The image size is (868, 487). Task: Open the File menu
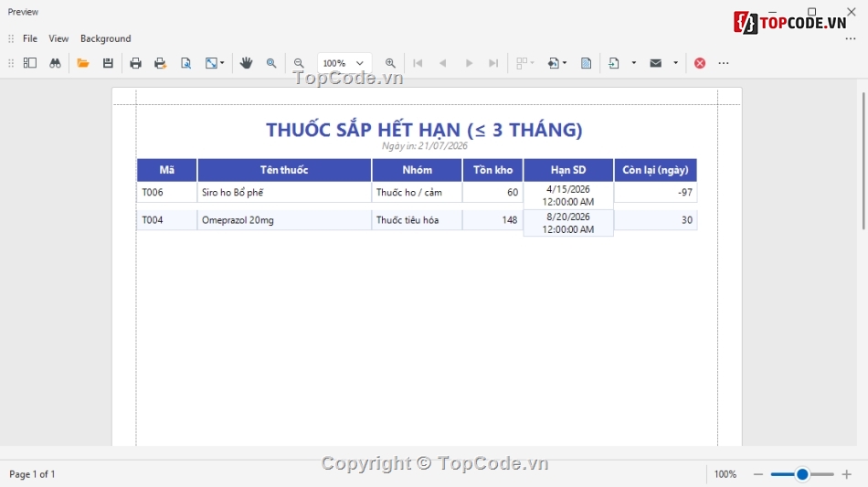(30, 38)
